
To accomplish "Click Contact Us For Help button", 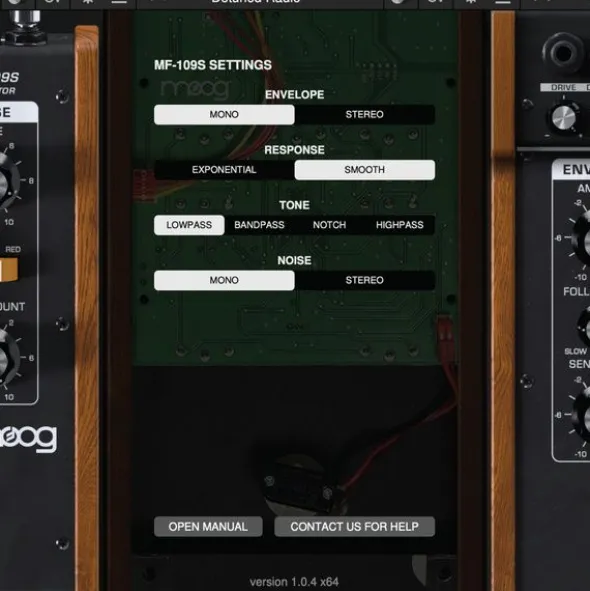I will (x=354, y=527).
